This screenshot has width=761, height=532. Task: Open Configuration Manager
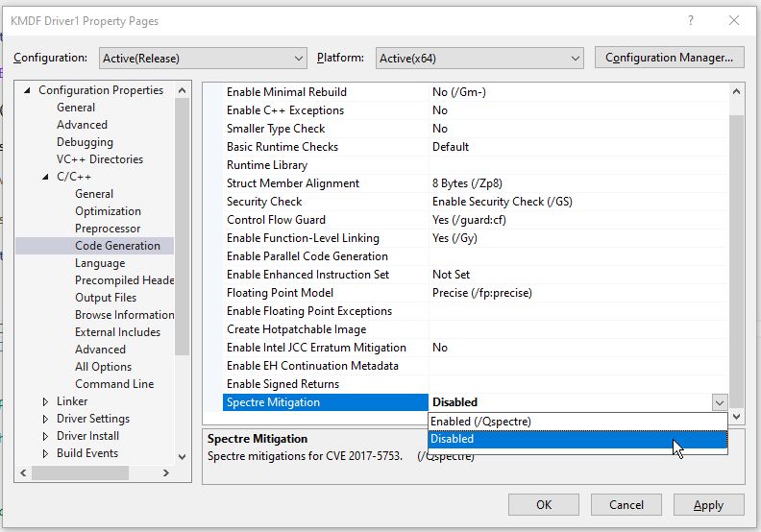(670, 58)
